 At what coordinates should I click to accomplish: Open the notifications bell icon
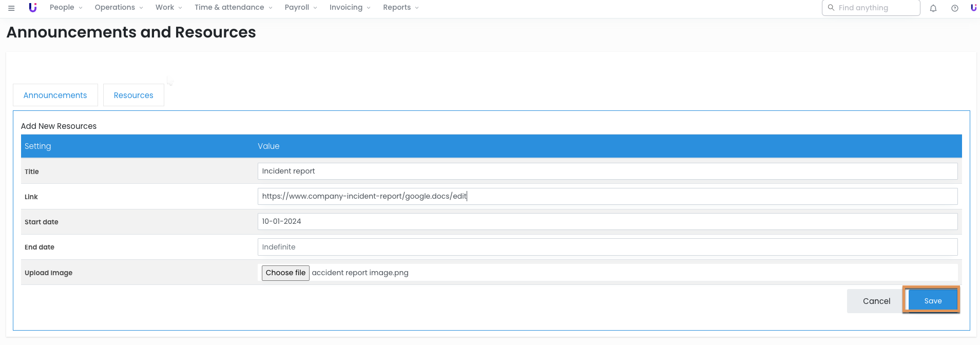[933, 8]
